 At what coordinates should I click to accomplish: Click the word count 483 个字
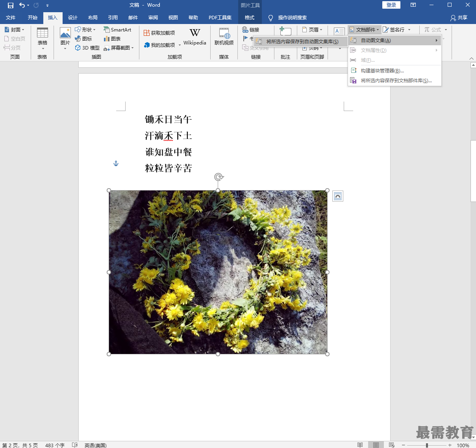coord(55,445)
